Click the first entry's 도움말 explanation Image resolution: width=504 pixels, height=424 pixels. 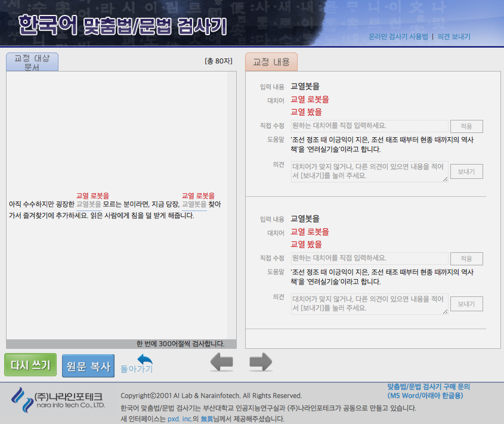[382, 145]
